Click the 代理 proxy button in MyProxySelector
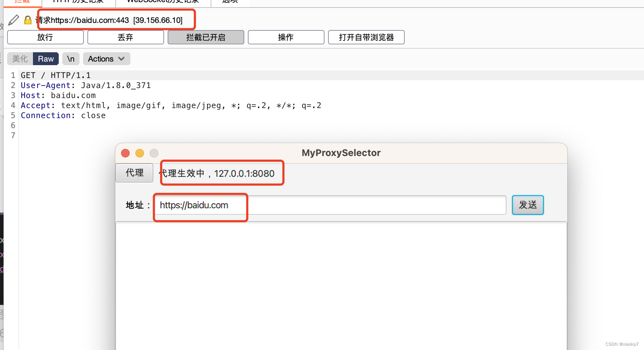This screenshot has width=644, height=350. coord(135,173)
